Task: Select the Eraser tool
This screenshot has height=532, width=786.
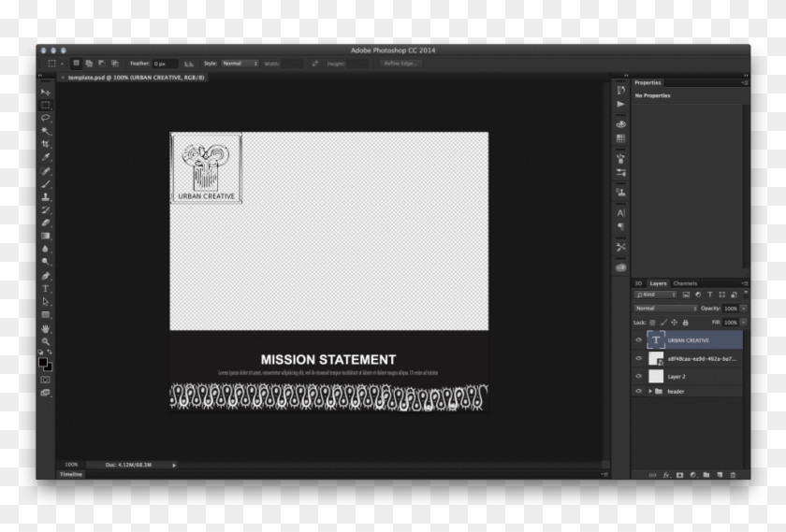Action: click(x=46, y=223)
